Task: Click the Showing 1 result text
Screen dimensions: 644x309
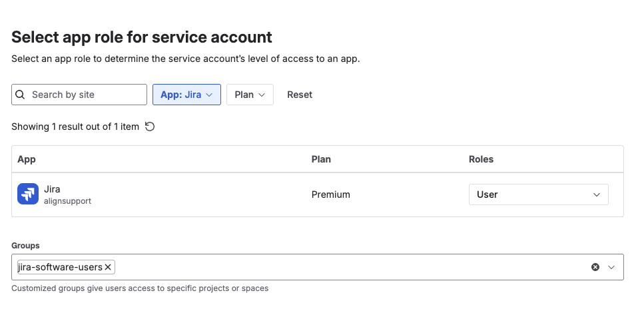Action: click(x=75, y=127)
